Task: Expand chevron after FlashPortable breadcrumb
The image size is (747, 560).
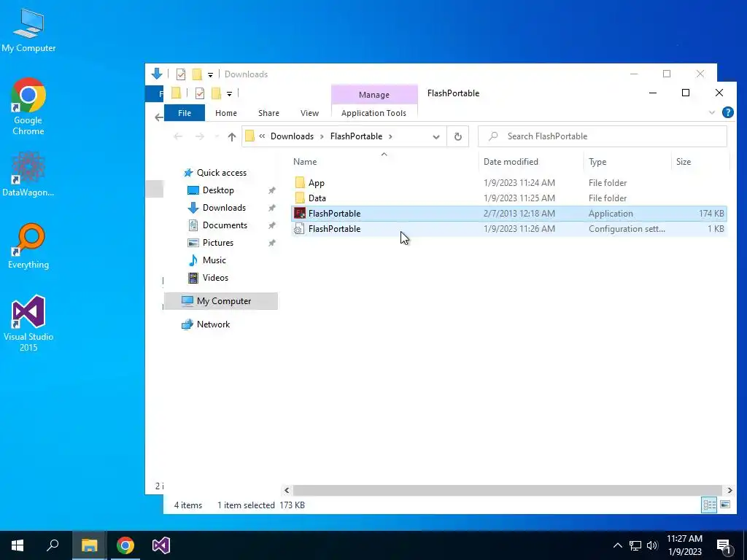Action: [390, 136]
